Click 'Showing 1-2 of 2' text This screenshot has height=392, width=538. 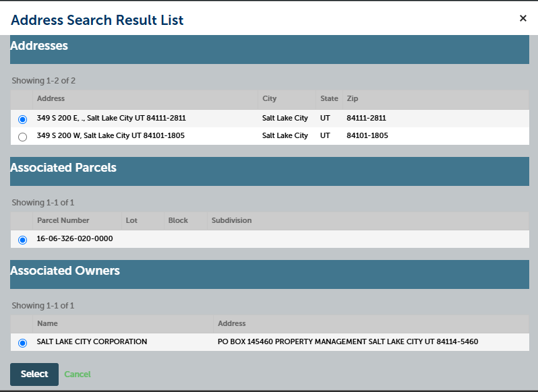(44, 81)
